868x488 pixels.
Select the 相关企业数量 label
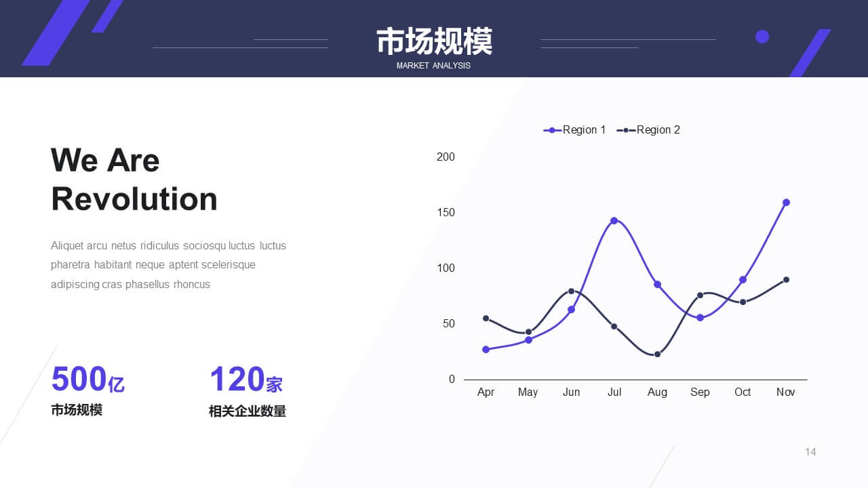248,411
